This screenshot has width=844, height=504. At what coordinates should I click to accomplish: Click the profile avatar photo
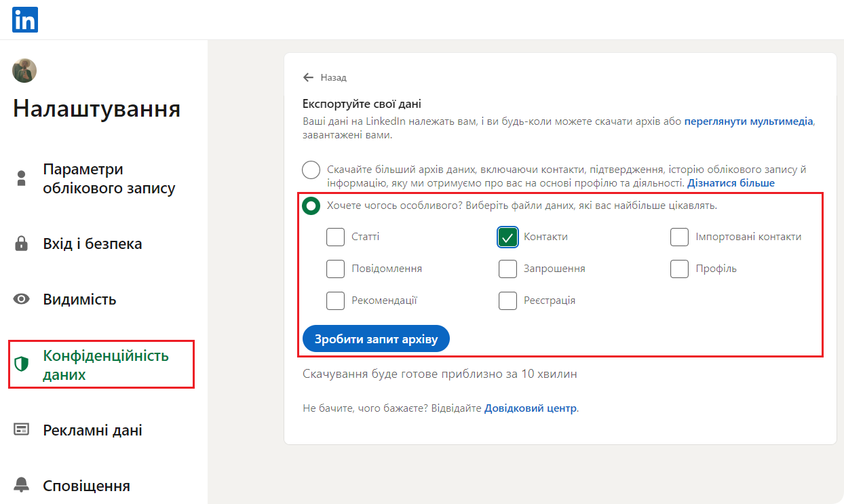click(24, 71)
